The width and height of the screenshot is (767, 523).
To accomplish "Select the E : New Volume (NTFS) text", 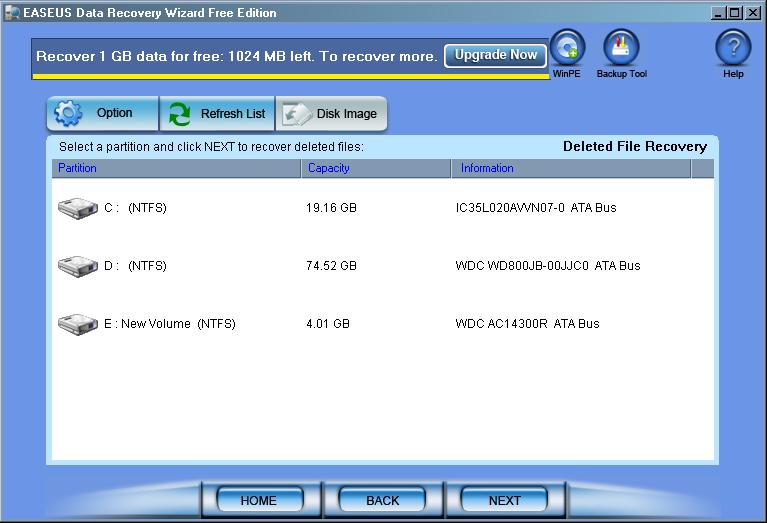I will click(x=170, y=324).
